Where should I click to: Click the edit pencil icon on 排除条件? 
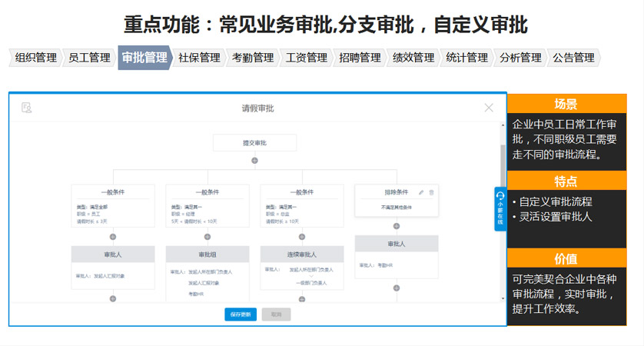[421, 192]
